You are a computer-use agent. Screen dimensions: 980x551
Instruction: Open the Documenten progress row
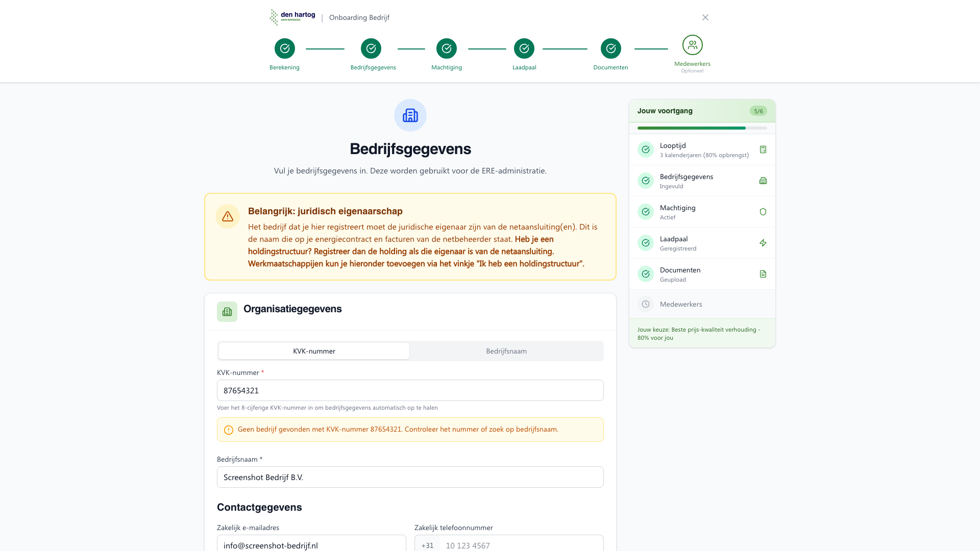(702, 274)
